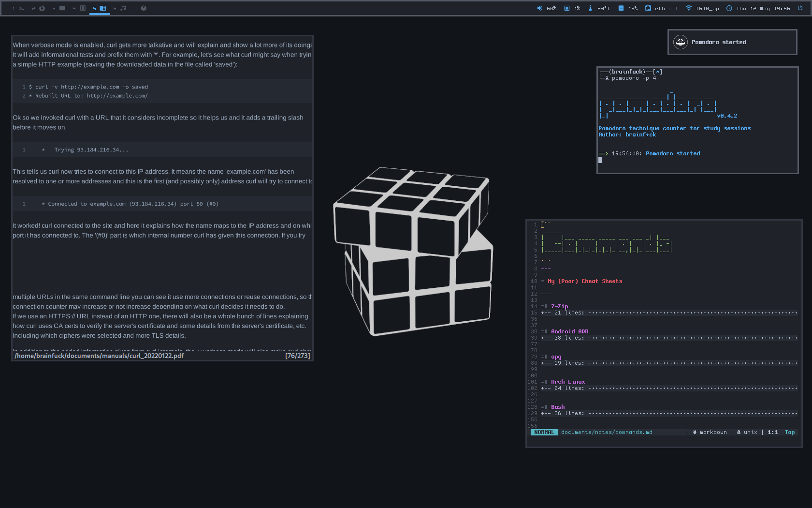Viewport: 812px width, 508px height.
Task: Click the [76/273] page indicator in PDF viewer
Action: click(298, 356)
